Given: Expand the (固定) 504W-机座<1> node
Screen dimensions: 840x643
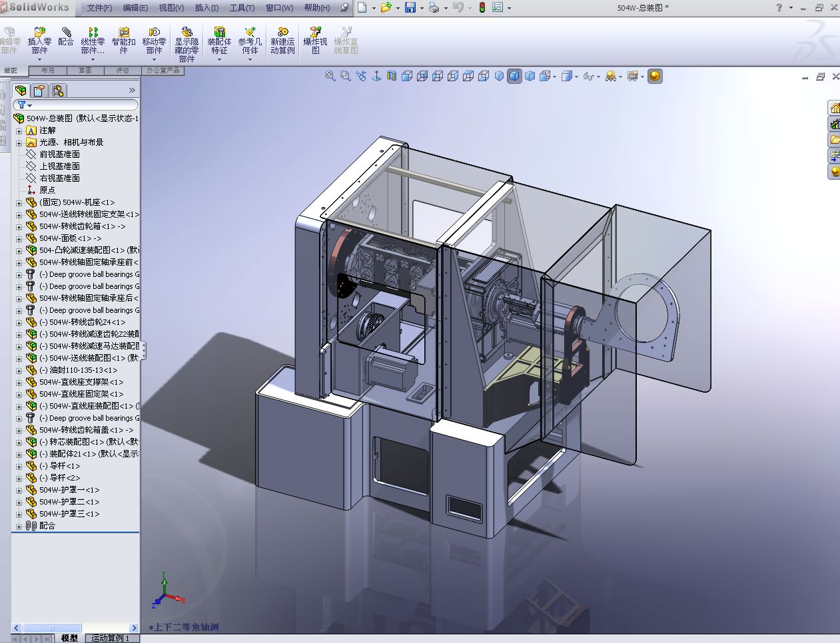Looking at the screenshot, I should 19,202.
